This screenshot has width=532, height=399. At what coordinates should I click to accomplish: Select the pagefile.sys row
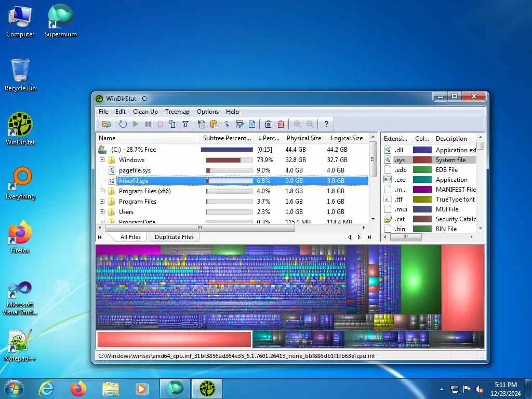click(232, 170)
